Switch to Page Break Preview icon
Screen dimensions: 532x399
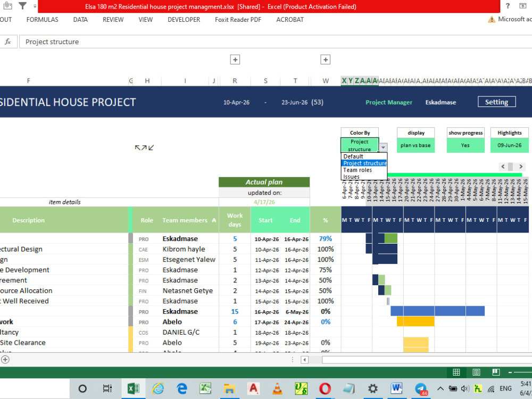pos(496,372)
